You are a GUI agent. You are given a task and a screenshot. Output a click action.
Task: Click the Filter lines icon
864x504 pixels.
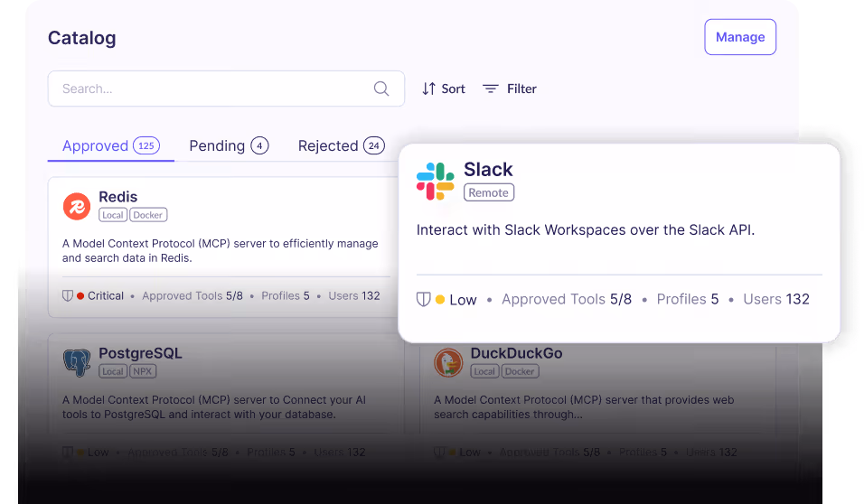pos(491,89)
